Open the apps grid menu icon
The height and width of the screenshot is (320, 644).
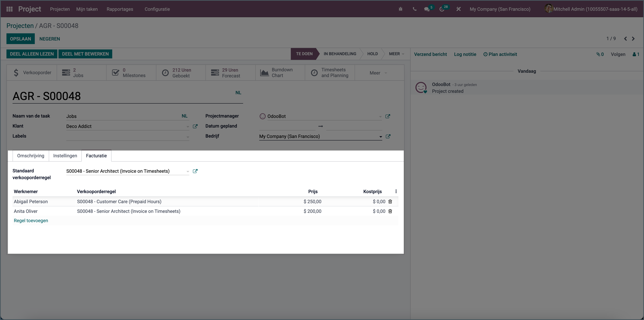pos(10,9)
